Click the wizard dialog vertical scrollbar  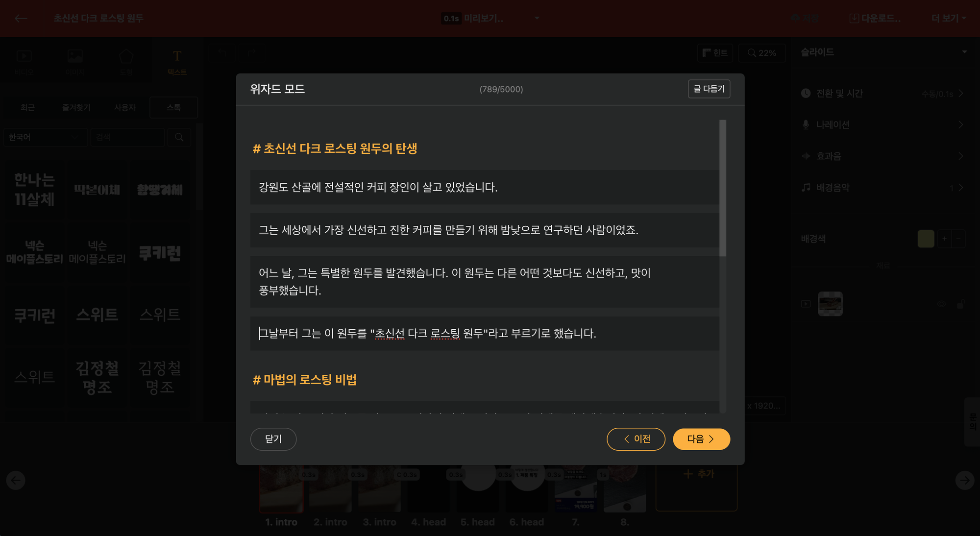(723, 188)
